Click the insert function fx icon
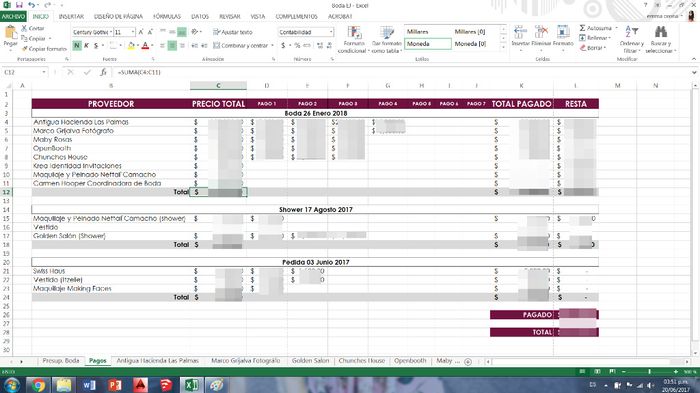 (103, 72)
